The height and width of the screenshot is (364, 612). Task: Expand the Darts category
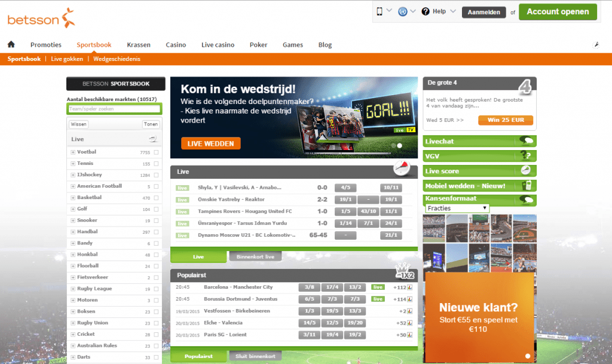click(73, 357)
